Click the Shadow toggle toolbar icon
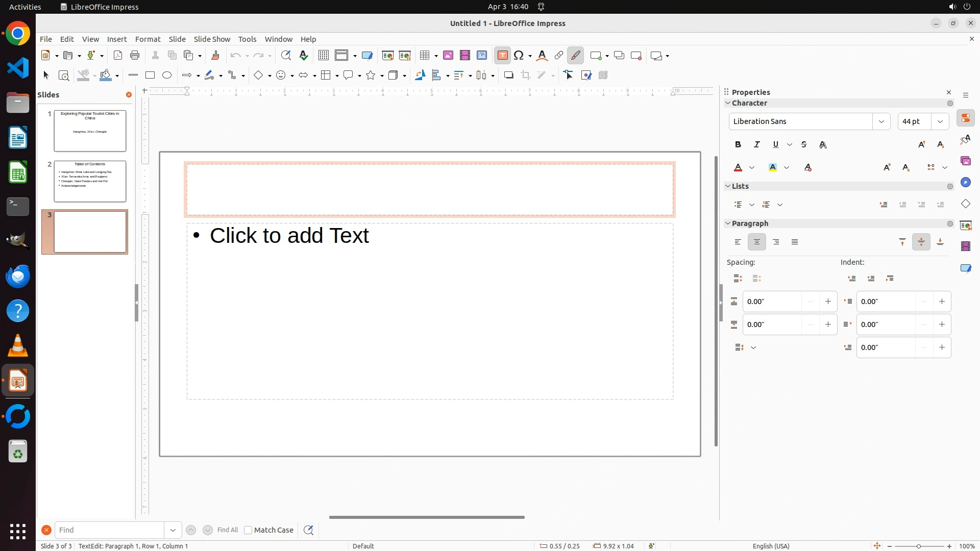The width and height of the screenshot is (980, 551). click(x=508, y=76)
